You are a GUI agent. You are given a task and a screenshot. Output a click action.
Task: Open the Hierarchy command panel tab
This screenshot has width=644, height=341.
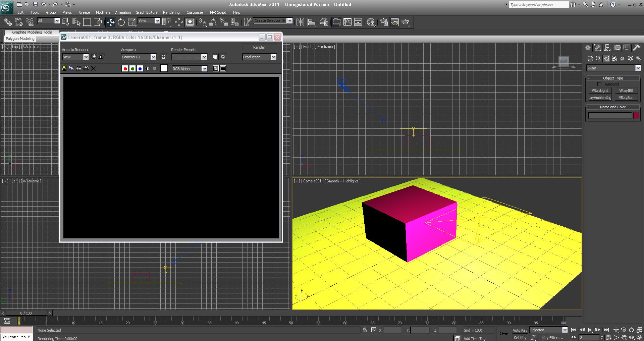tap(607, 48)
